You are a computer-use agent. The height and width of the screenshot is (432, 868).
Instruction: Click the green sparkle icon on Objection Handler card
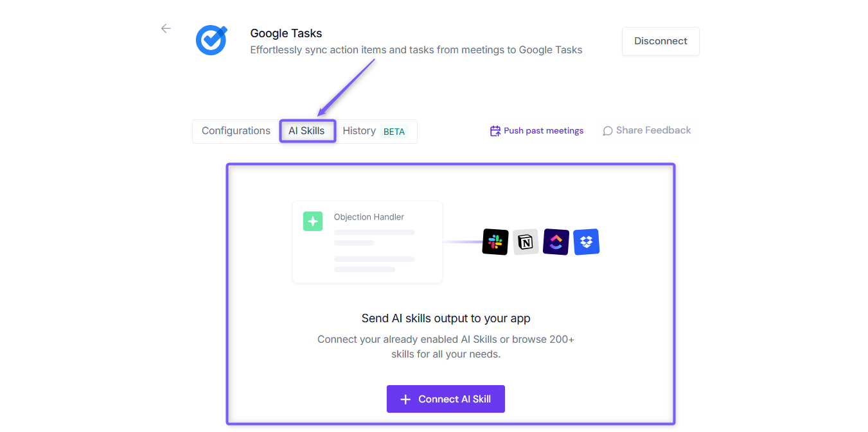[x=313, y=221]
